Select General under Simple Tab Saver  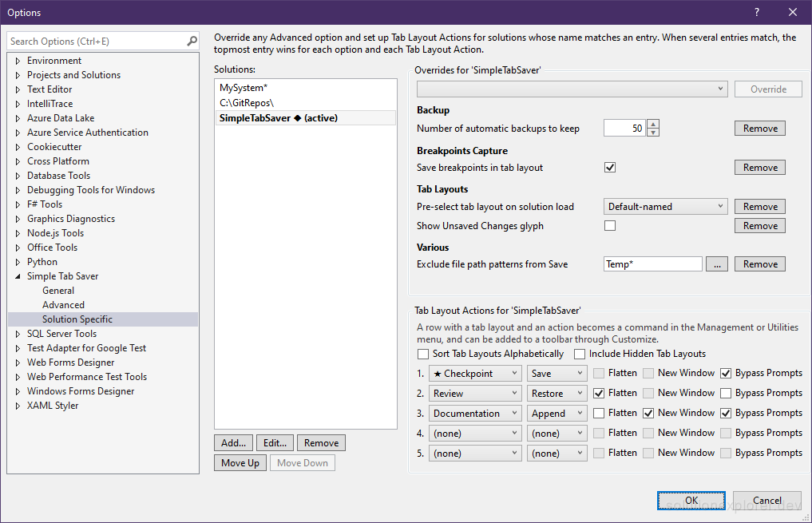[58, 291]
